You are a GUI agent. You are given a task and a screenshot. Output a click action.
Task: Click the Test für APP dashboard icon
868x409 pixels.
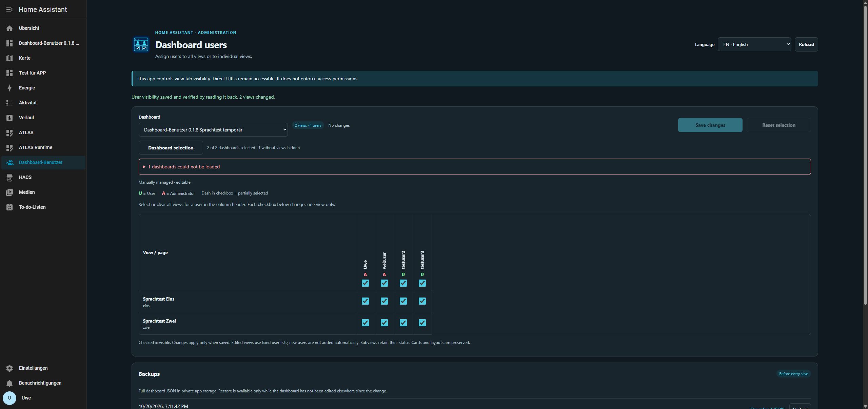click(x=9, y=73)
